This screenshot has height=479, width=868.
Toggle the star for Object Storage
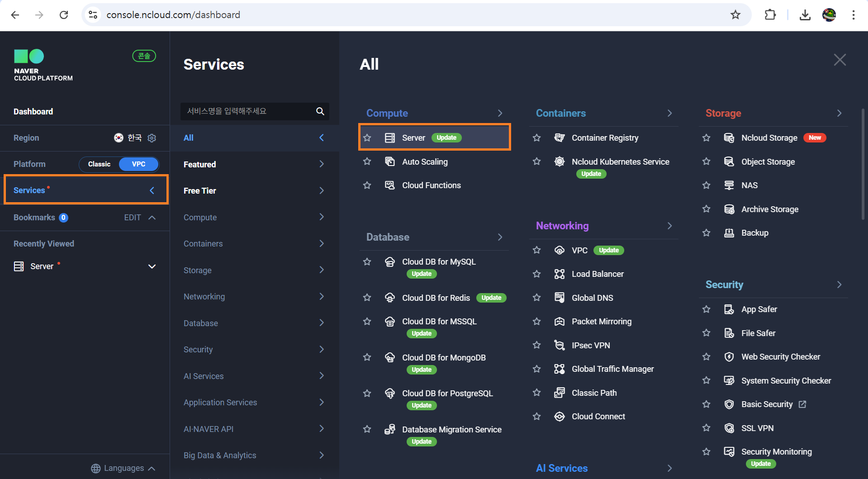pos(707,161)
